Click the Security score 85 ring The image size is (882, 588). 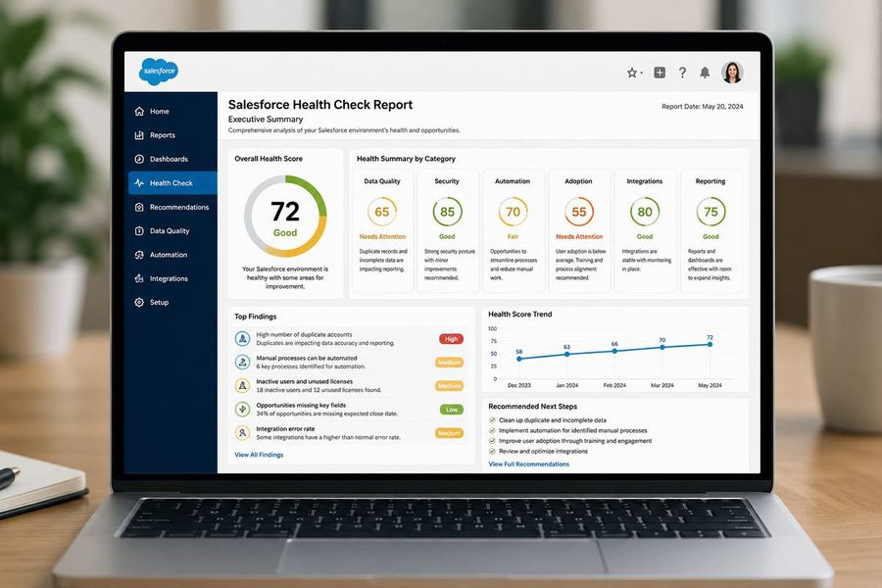(447, 212)
